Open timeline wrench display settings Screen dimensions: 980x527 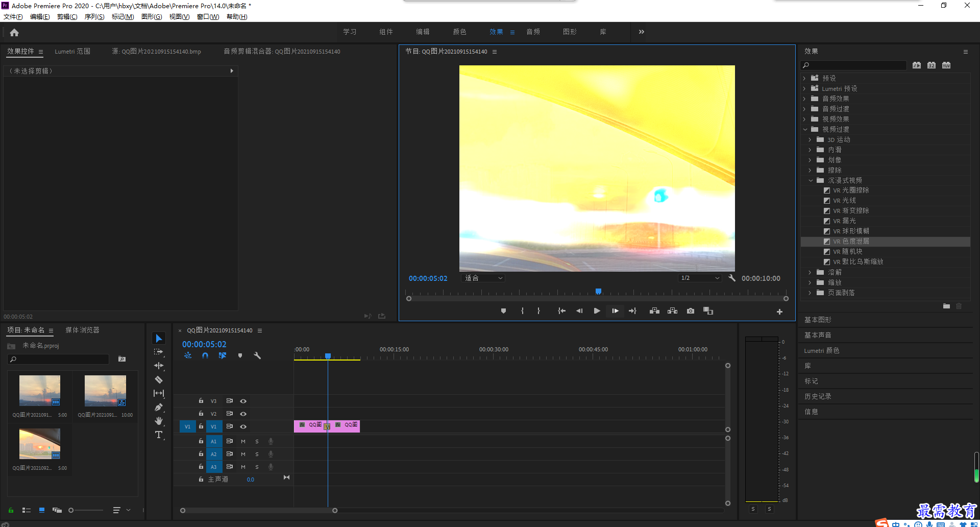click(257, 355)
